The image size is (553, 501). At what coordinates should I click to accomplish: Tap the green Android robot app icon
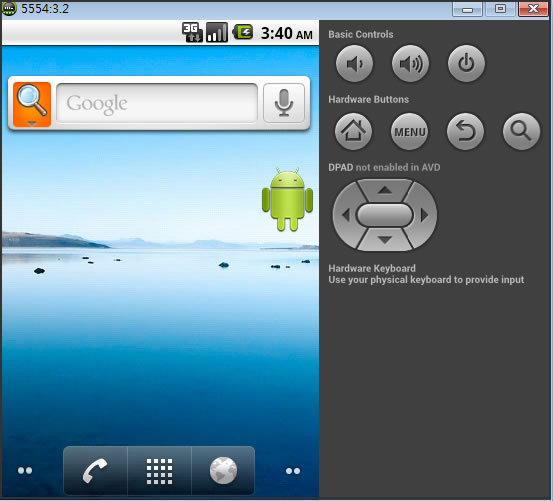[287, 200]
